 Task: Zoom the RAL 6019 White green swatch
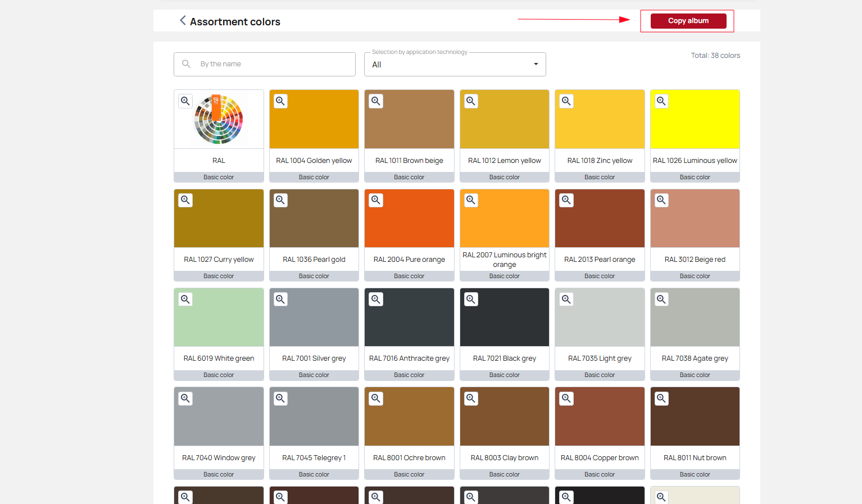point(185,299)
